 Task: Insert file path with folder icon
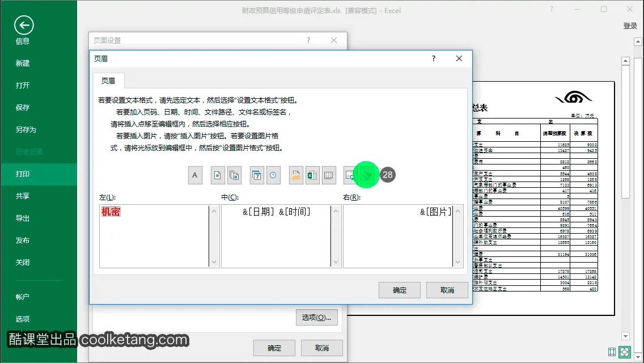click(x=296, y=175)
